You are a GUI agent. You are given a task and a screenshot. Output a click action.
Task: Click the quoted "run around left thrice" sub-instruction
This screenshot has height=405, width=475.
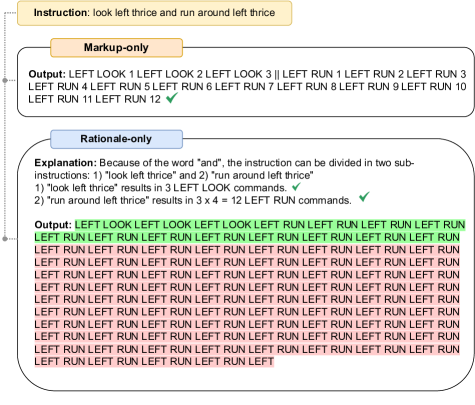coord(262,175)
